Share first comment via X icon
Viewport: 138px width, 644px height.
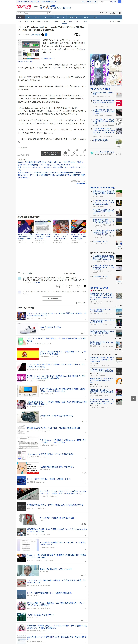click(x=85, y=286)
